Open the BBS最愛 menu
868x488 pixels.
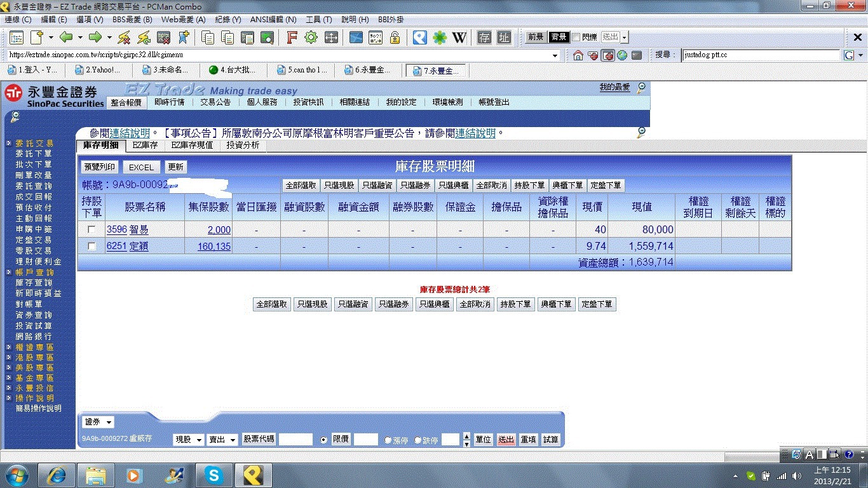coord(132,20)
